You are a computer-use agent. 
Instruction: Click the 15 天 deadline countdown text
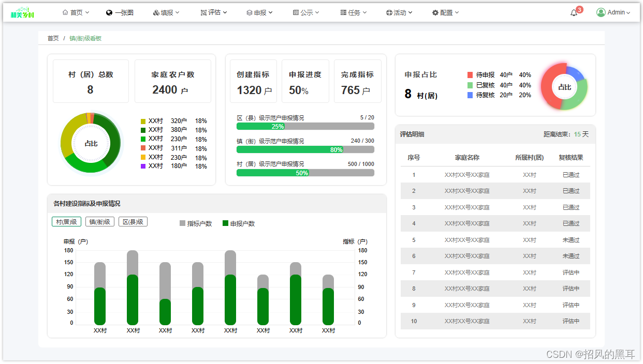point(581,134)
